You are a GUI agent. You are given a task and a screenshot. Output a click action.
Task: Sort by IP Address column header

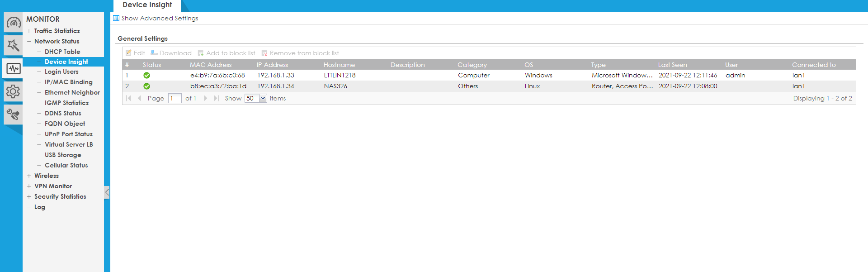point(272,65)
